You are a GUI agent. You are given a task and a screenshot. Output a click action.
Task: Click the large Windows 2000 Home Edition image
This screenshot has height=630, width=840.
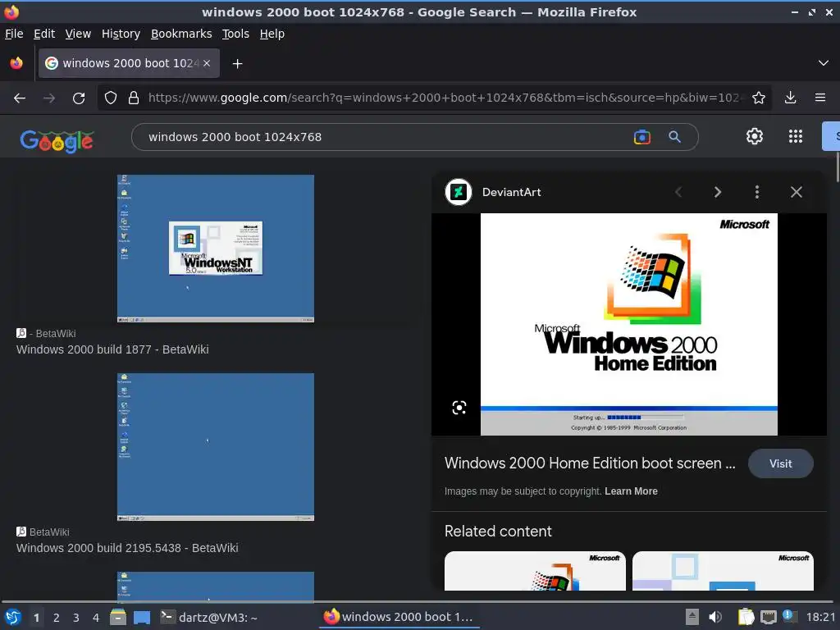(x=629, y=324)
